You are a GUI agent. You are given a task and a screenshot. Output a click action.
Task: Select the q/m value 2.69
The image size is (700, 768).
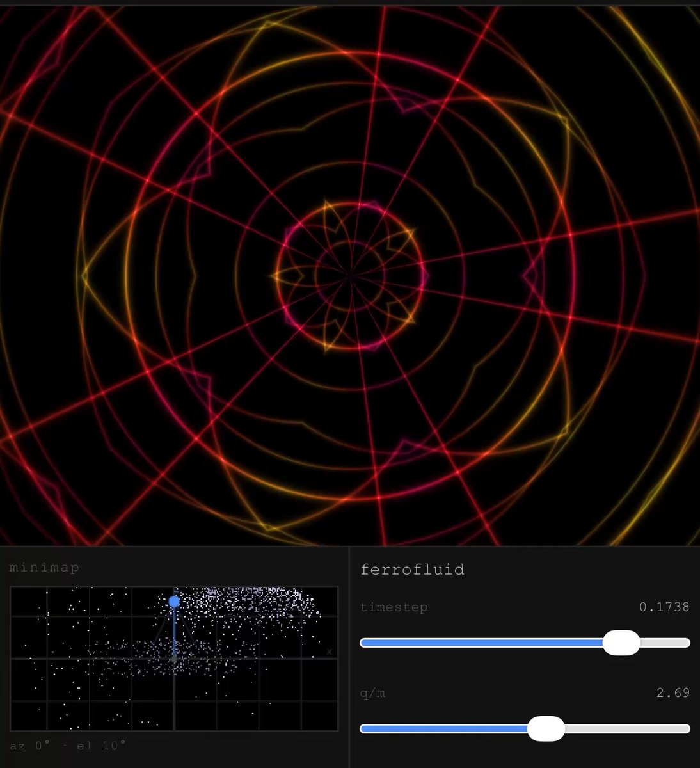tap(673, 692)
